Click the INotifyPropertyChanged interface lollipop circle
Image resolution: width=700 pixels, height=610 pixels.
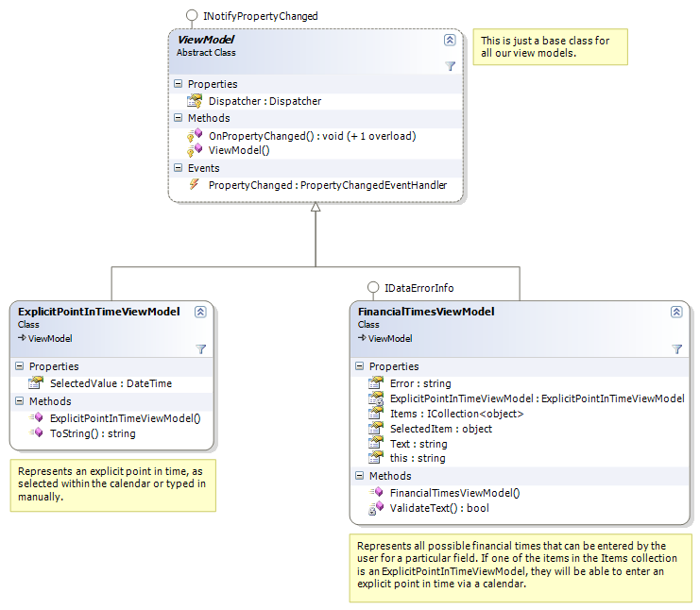(x=192, y=15)
